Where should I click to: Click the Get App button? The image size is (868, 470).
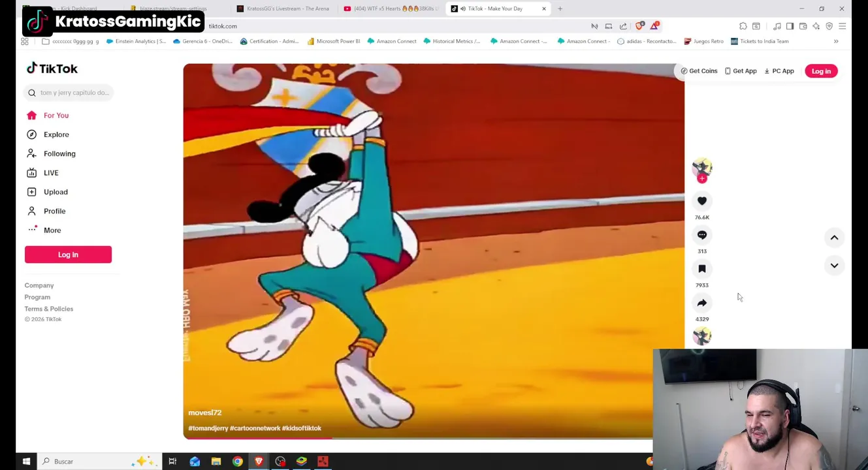coord(741,71)
